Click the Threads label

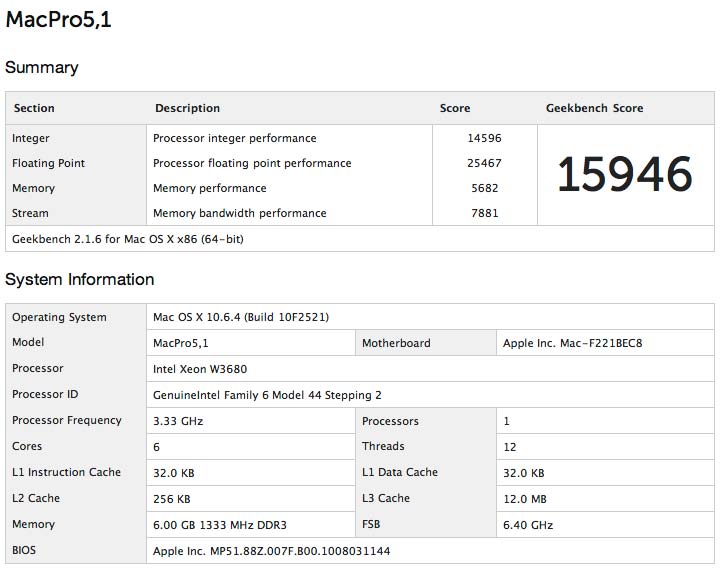[x=383, y=446]
